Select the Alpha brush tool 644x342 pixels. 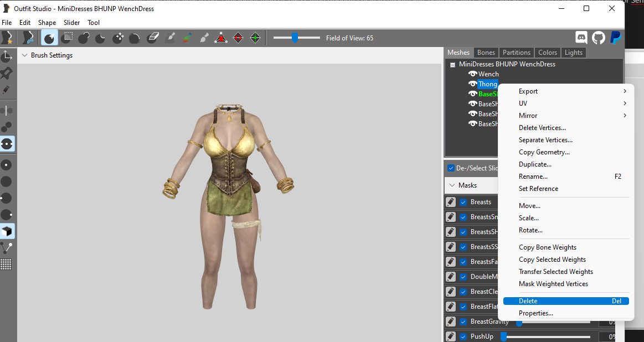[204, 38]
